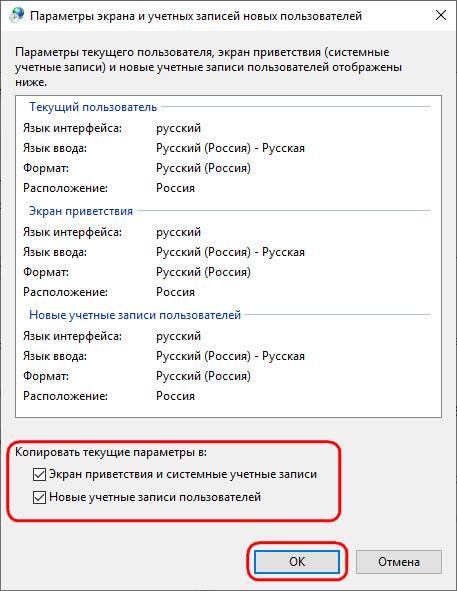The height and width of the screenshot is (591, 457).
Task: Uncheck "Экран приветствия и системные учетные записи" checkbox
Action: tap(40, 474)
